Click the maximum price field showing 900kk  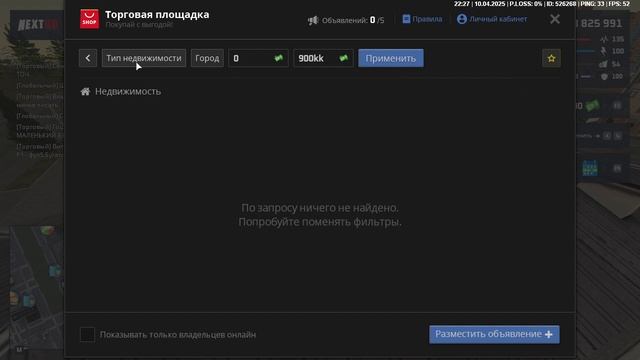point(323,58)
